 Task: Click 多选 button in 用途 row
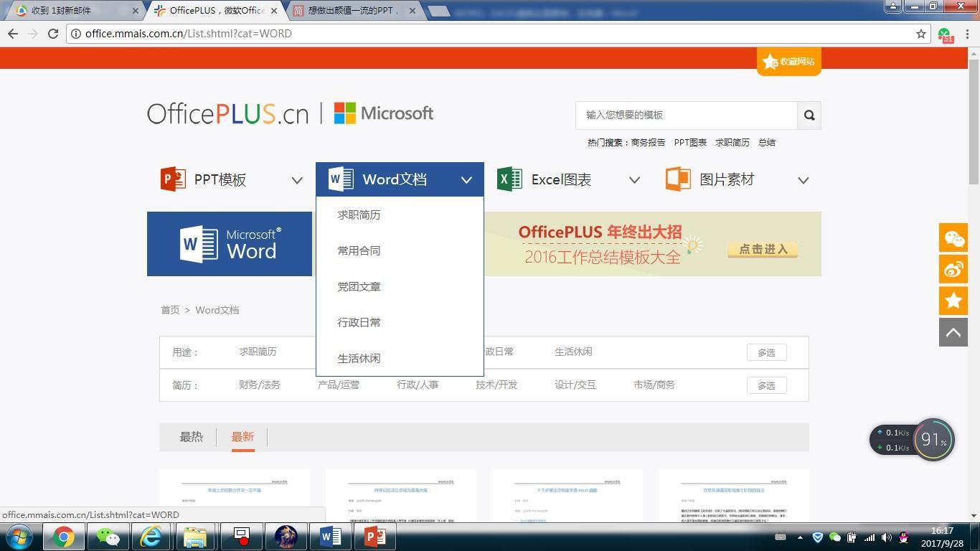766,352
